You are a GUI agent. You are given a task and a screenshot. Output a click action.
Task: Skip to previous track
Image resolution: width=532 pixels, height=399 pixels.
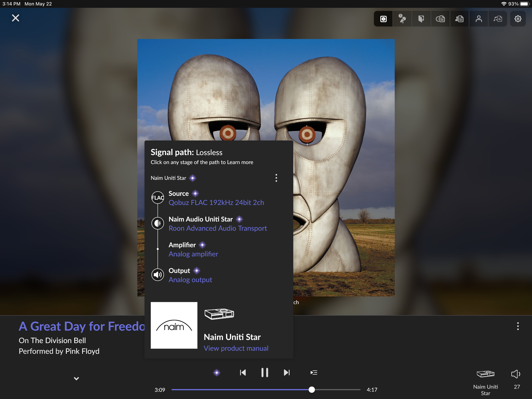(x=243, y=373)
